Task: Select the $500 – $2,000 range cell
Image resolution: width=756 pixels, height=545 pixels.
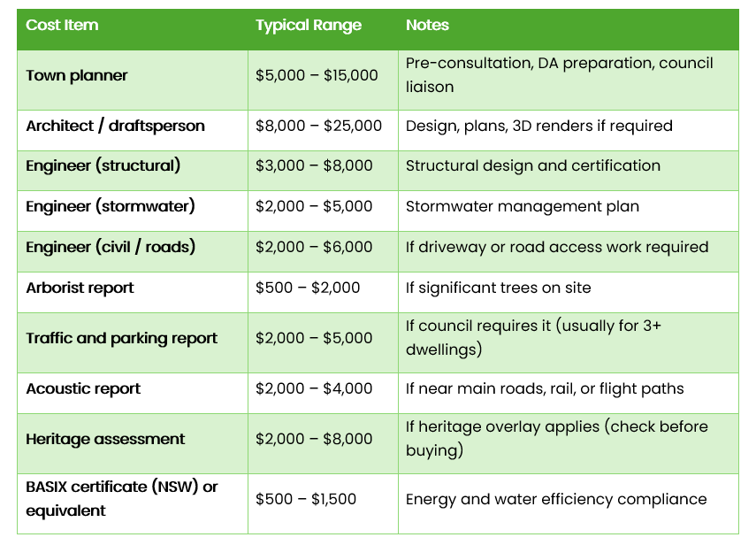Action: click(308, 288)
